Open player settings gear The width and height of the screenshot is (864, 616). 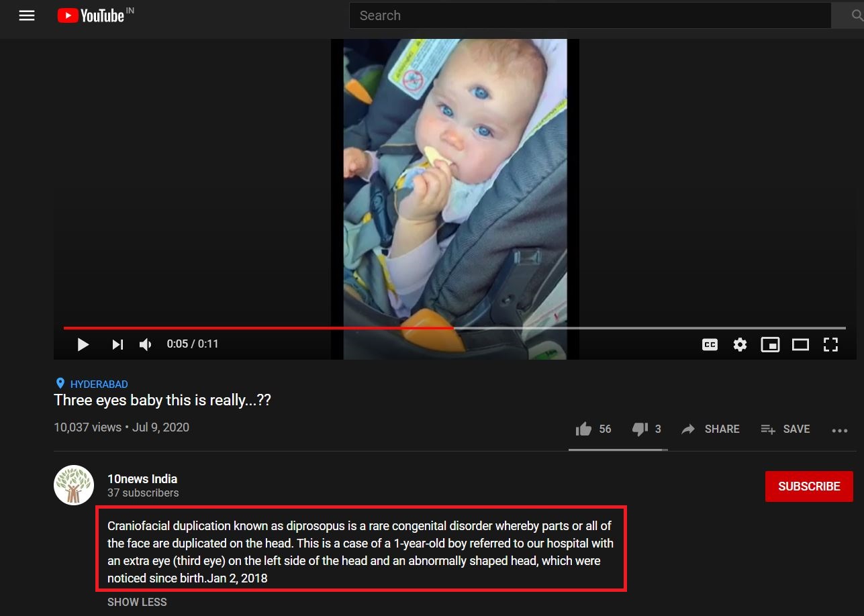(740, 344)
